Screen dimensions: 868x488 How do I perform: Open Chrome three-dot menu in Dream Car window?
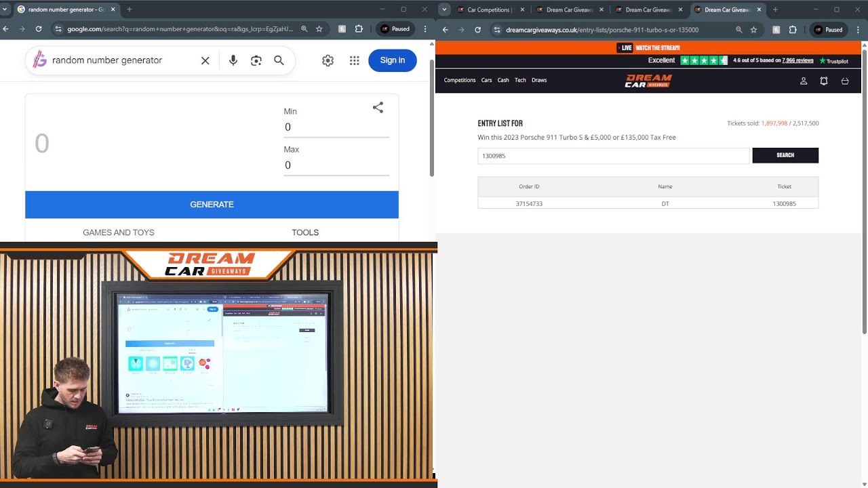pos(859,30)
